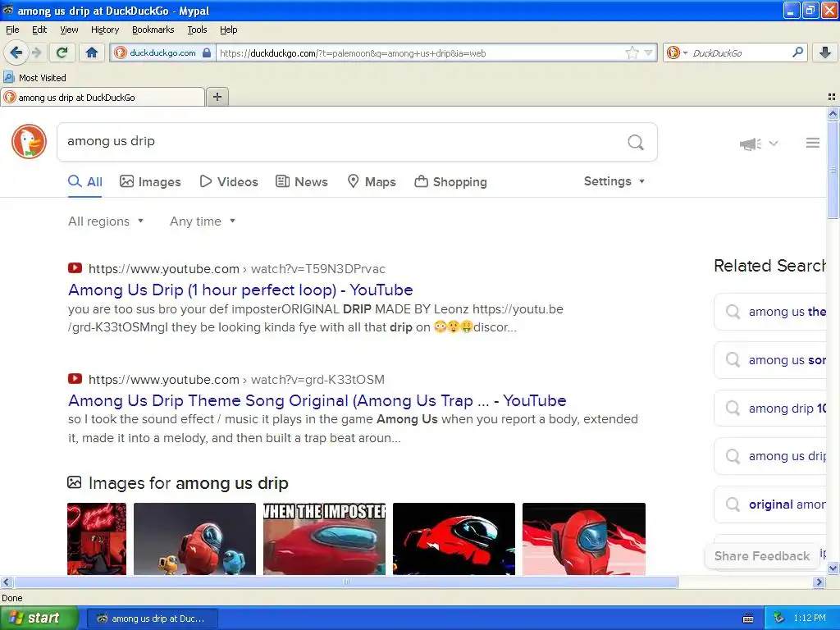Switch to the Images results tab

(x=151, y=181)
